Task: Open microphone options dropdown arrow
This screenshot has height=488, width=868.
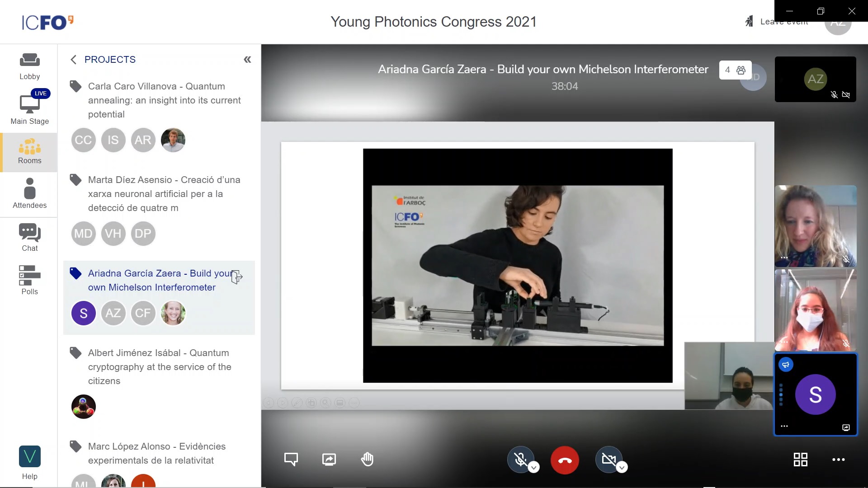Action: [x=534, y=468]
